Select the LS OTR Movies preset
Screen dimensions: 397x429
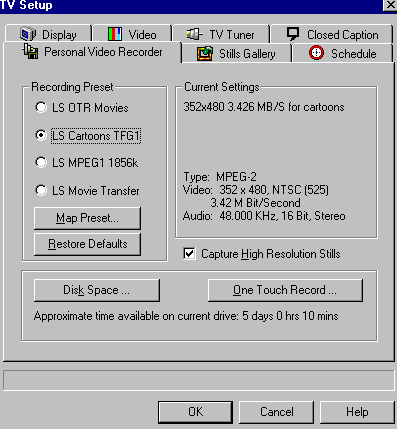pyautogui.click(x=82, y=108)
